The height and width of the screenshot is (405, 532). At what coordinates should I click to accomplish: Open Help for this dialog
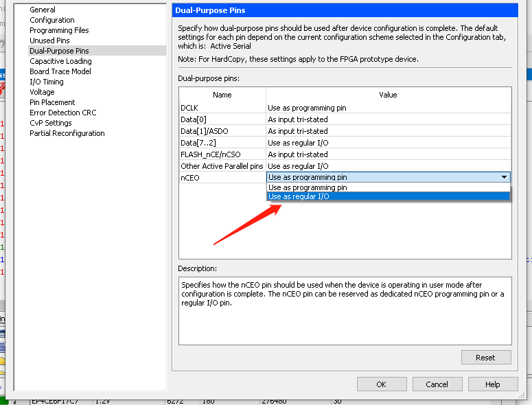(x=493, y=384)
